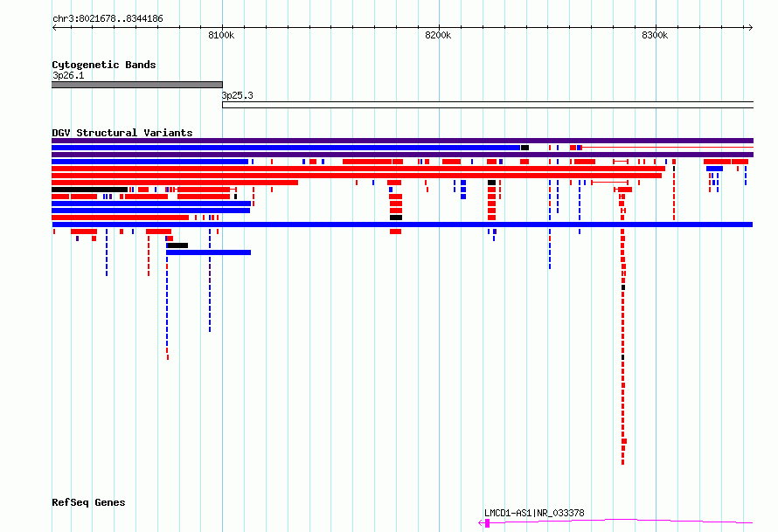
Task: Open the DGV Structural Variants track title
Action: click(x=122, y=133)
